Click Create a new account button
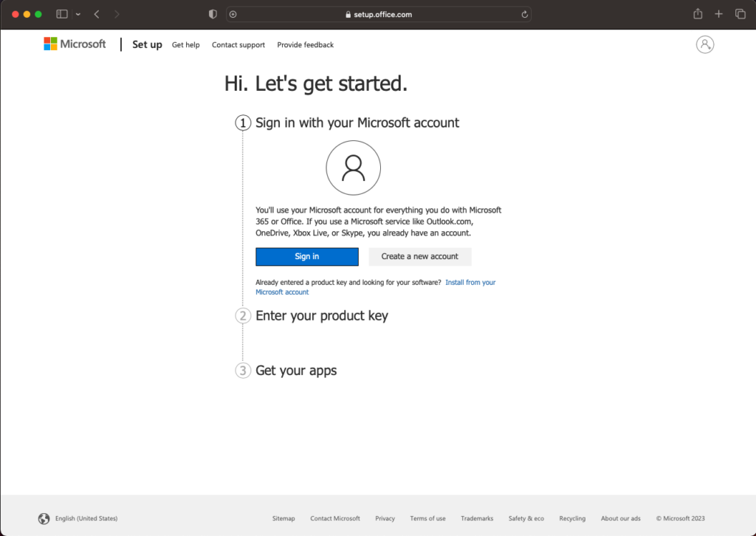 point(420,256)
